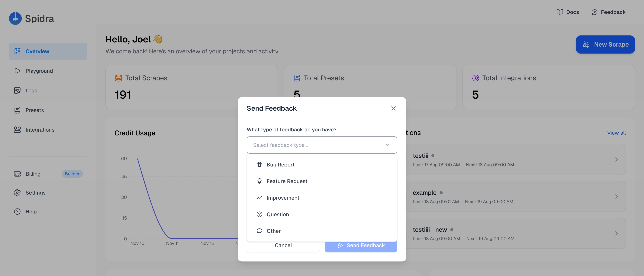The height and width of the screenshot is (276, 644).
Task: Click the orange database icon beside Total Scrapes
Action: pos(118,78)
